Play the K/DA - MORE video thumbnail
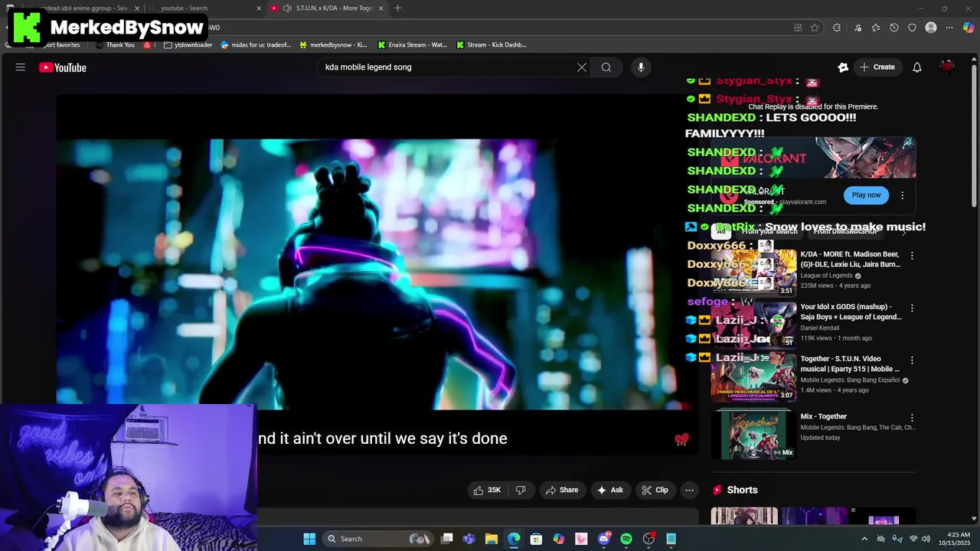980x551 pixels. (754, 272)
